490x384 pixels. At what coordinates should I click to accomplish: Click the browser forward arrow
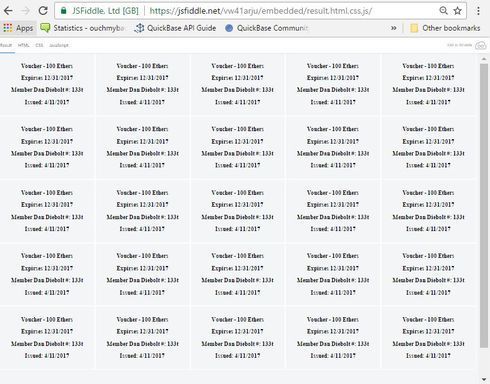pos(25,11)
